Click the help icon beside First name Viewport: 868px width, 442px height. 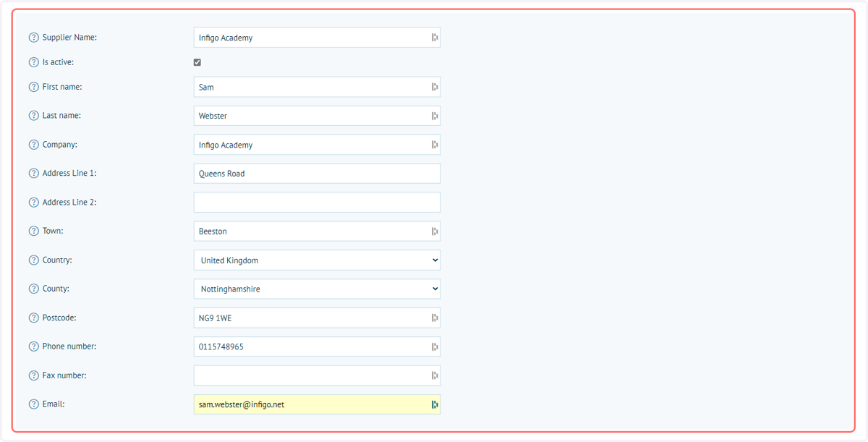coord(33,87)
